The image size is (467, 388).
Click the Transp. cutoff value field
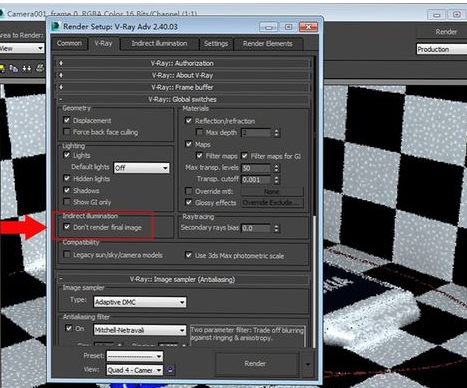[x=256, y=180]
